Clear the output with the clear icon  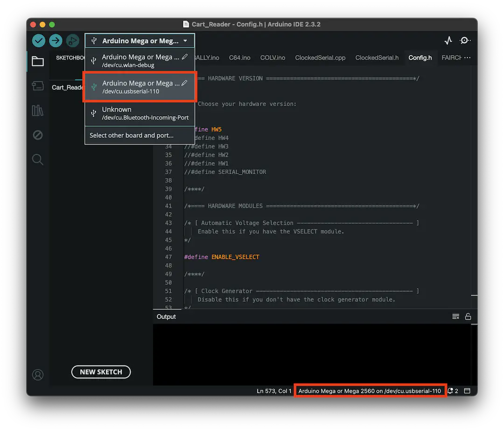point(456,317)
